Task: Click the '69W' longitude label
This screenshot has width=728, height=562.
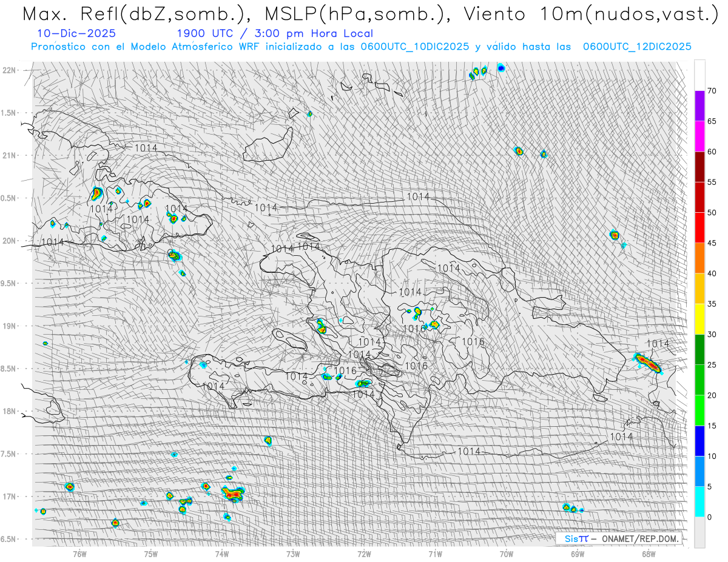Action: (578, 553)
